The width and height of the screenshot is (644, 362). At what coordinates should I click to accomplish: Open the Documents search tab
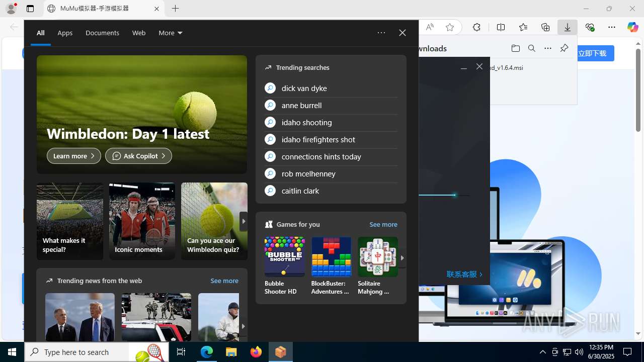point(102,33)
